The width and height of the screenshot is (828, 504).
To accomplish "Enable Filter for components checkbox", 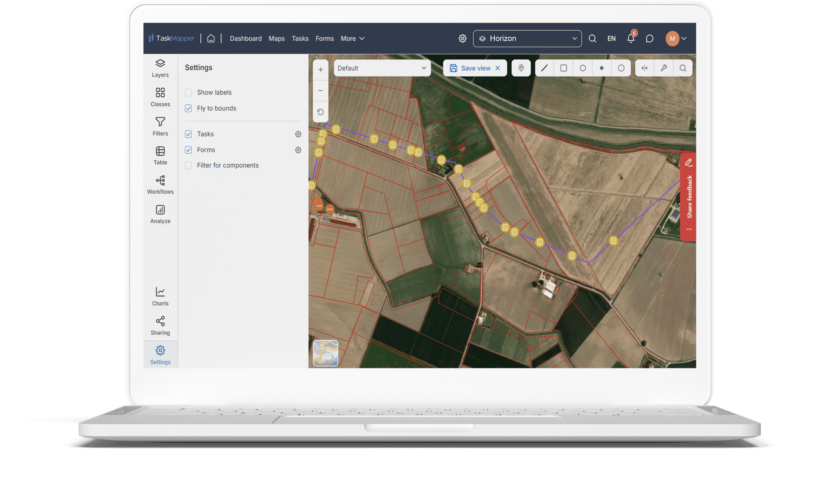I will click(x=188, y=165).
